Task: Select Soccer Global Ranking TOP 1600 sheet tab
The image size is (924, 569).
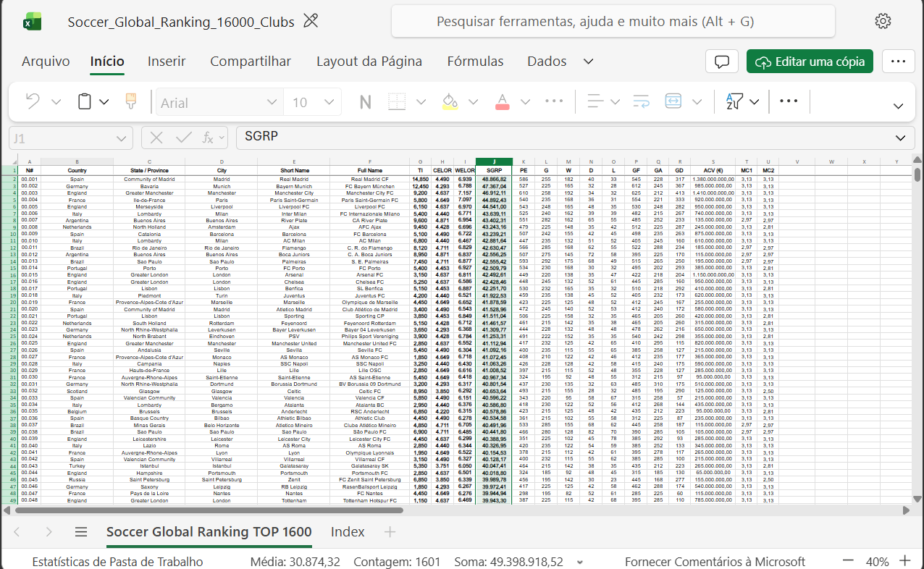Action: click(209, 532)
